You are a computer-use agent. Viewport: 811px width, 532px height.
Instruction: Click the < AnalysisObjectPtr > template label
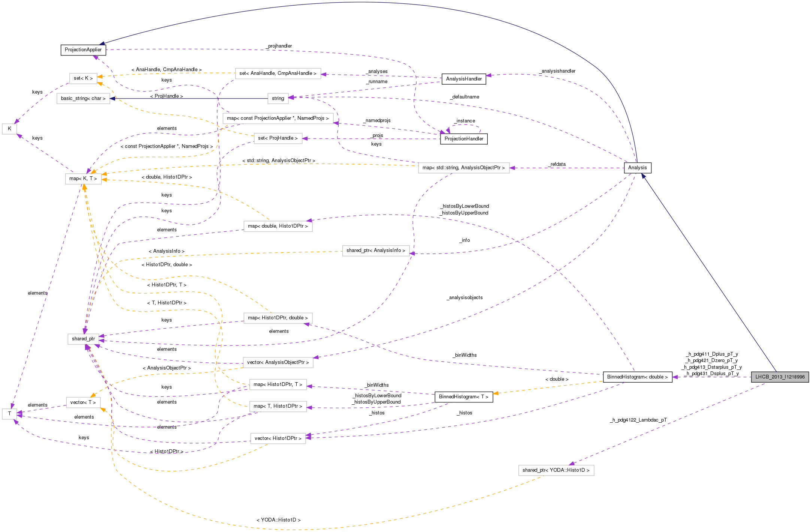[166, 368]
